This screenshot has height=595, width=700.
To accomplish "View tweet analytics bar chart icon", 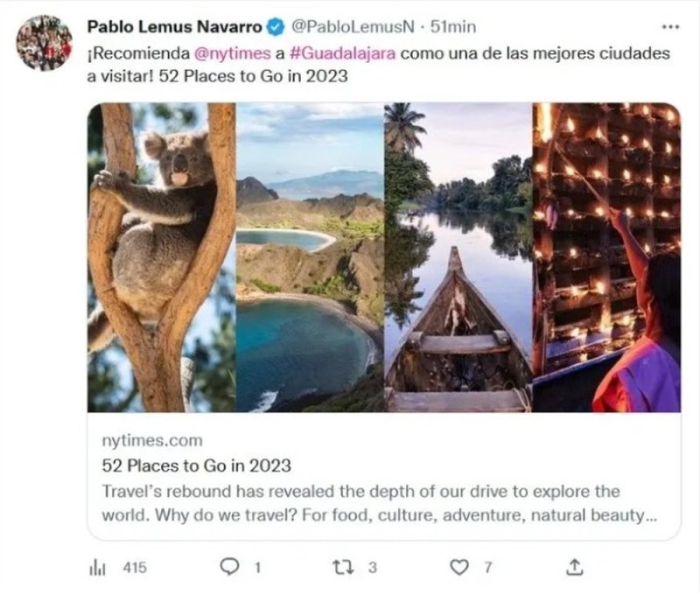I will (x=97, y=568).
